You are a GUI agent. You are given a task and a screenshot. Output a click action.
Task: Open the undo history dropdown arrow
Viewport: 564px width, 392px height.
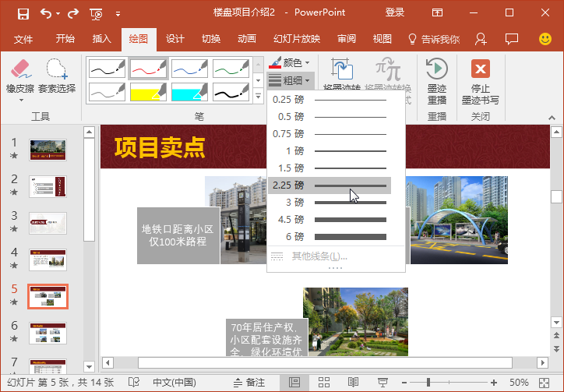tap(58, 14)
